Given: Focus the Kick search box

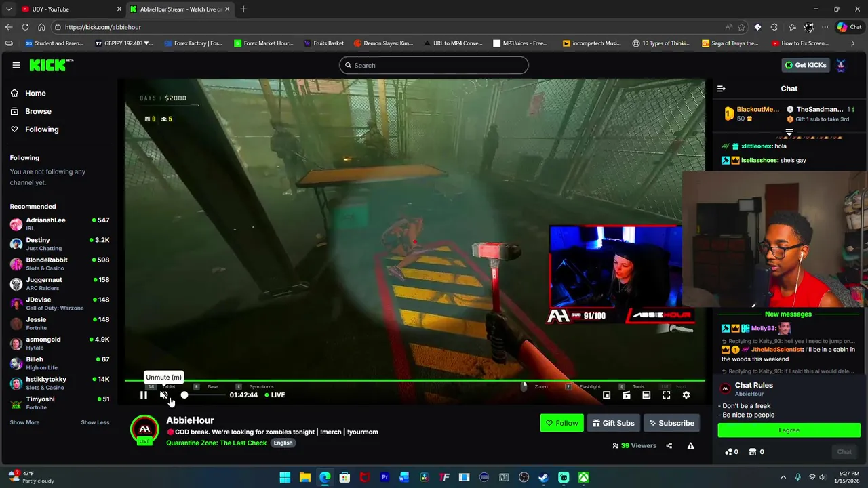Looking at the screenshot, I should 434,65.
